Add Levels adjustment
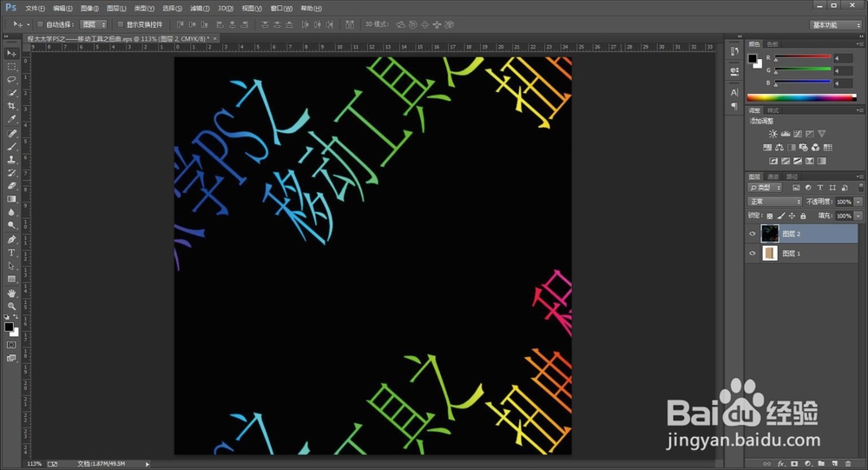 (785, 134)
